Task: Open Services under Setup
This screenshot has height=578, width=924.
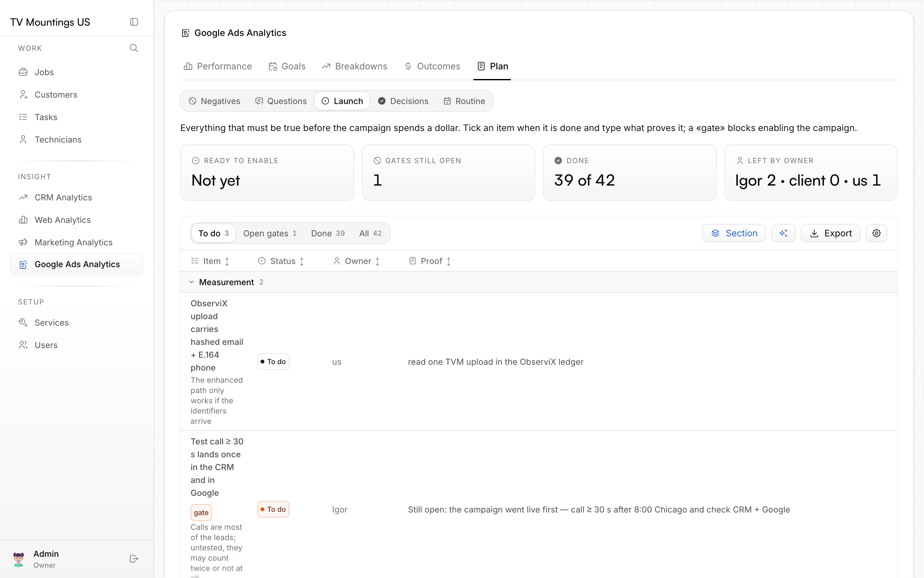Action: point(76,323)
